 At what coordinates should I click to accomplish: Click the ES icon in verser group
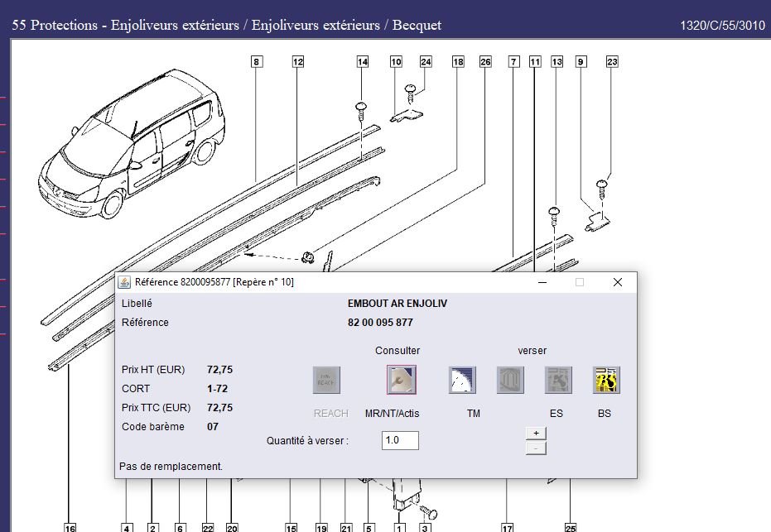point(558,380)
